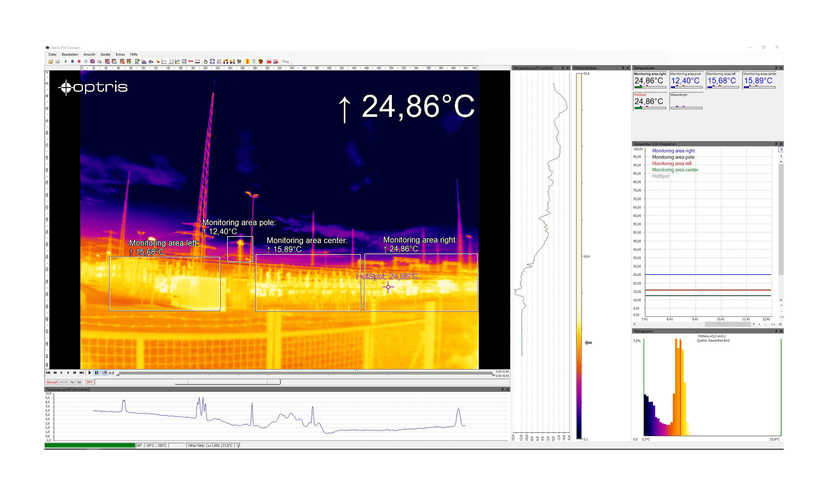Screen dimensions: 828x494
Task: Open the Hilfe menu
Action: coord(134,54)
